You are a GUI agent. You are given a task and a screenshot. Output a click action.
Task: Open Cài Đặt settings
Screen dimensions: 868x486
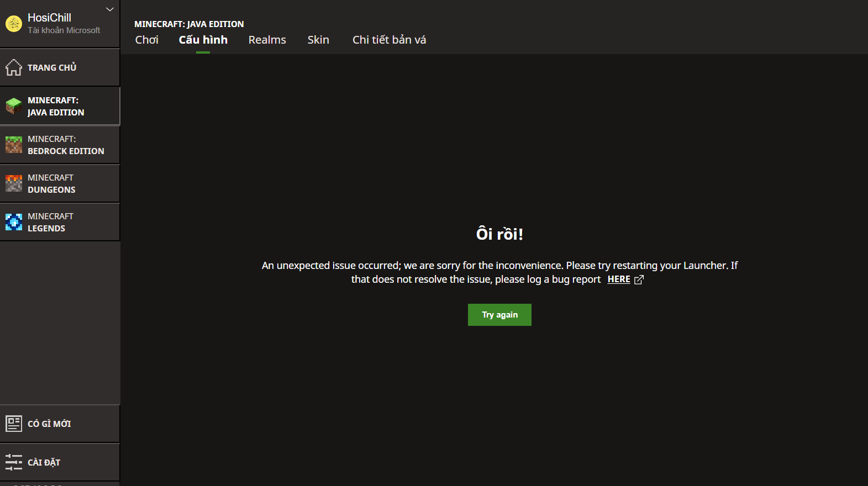pos(60,462)
